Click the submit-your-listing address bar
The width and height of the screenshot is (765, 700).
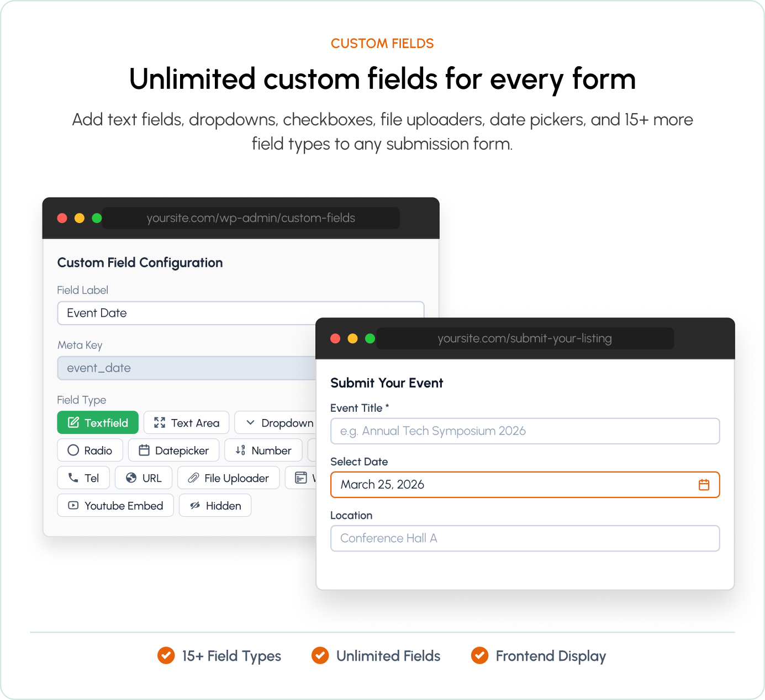pos(525,338)
